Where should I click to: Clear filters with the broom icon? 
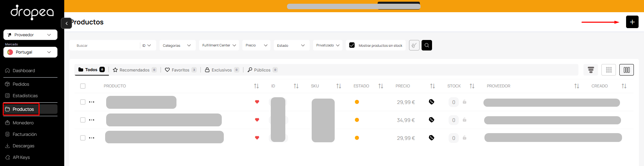click(414, 45)
